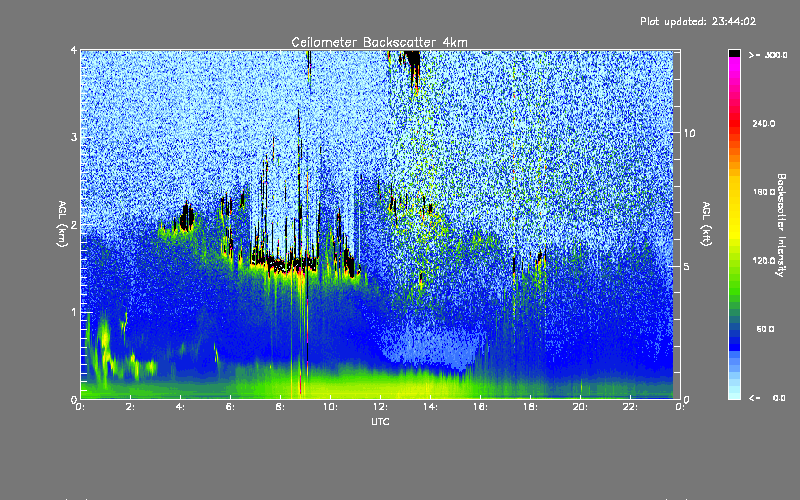800x500 pixels.
Task: Click the '120.0' colorbar value
Action: point(764,260)
